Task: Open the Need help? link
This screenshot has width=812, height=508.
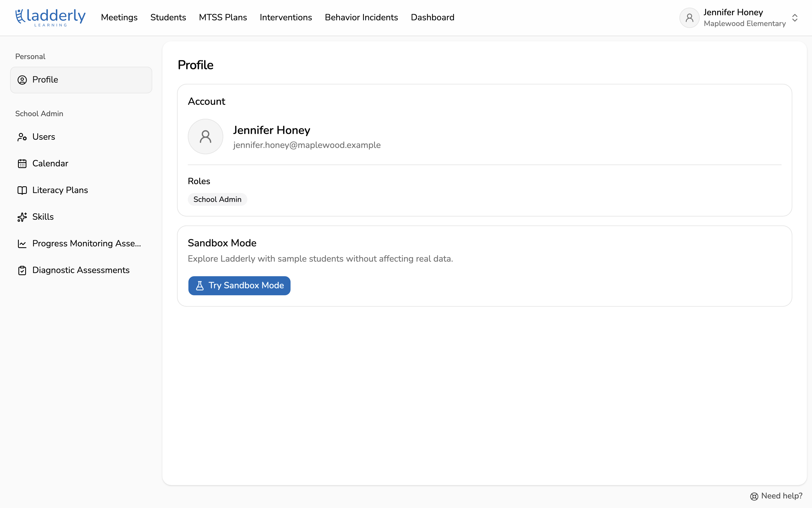Action: click(776, 496)
